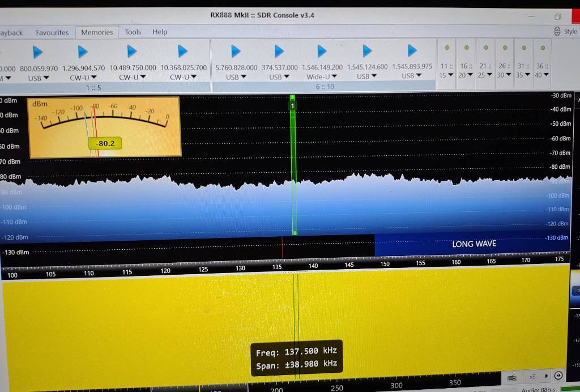This screenshot has height=392, width=580.
Task: Toggle the green dot for bank 21::25
Action: 485,48
